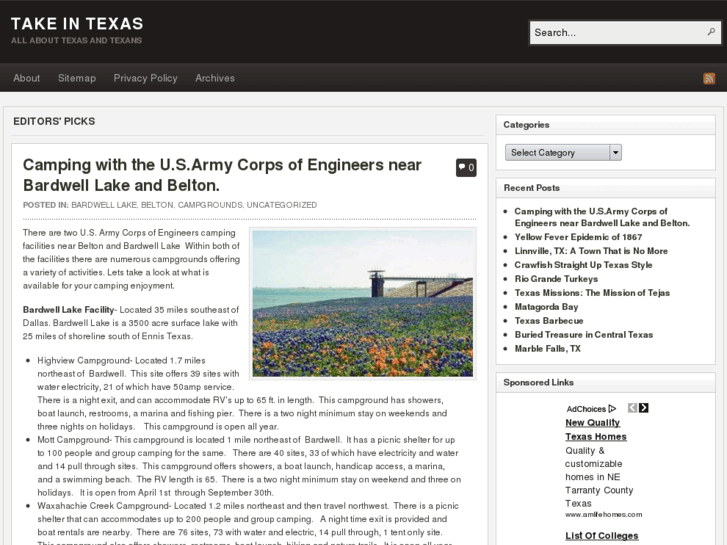Click the List Of Colleges ad link

click(x=602, y=536)
